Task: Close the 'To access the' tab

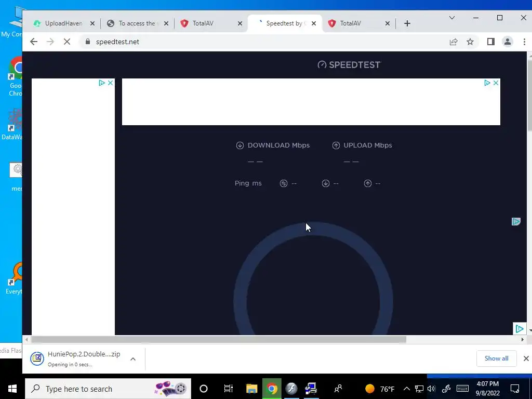Action: click(166, 23)
